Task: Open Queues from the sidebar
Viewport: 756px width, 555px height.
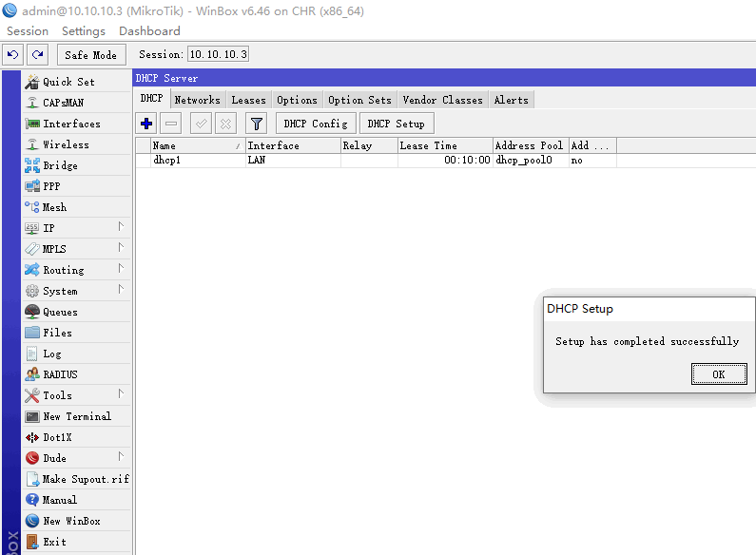Action: [x=77, y=312]
